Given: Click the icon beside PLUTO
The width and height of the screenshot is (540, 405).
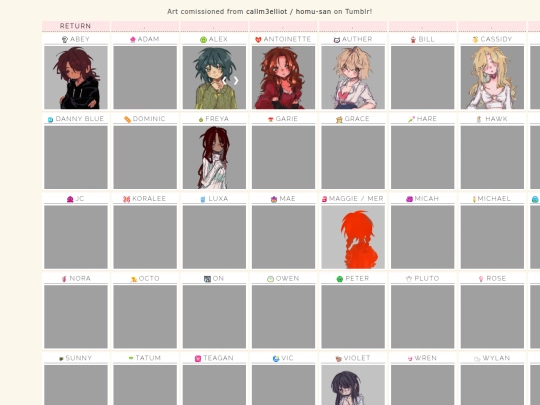Looking at the screenshot, I should [x=409, y=279].
